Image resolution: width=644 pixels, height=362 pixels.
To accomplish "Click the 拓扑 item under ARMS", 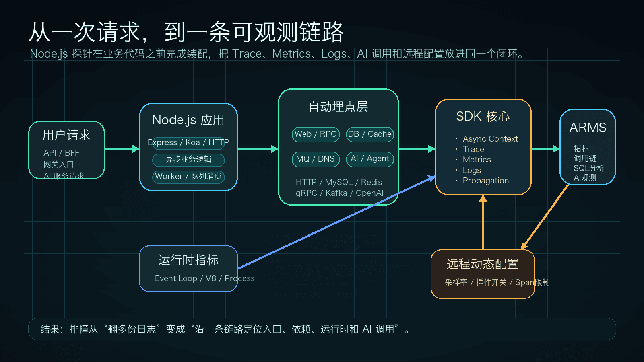I will [581, 149].
